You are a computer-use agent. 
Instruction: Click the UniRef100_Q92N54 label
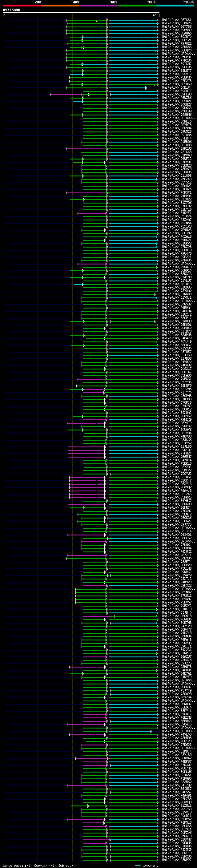176,223
